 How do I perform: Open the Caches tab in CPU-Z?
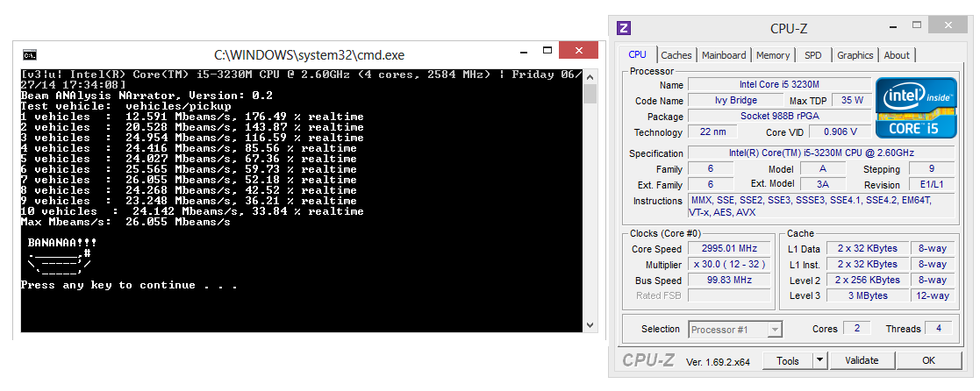click(x=676, y=55)
